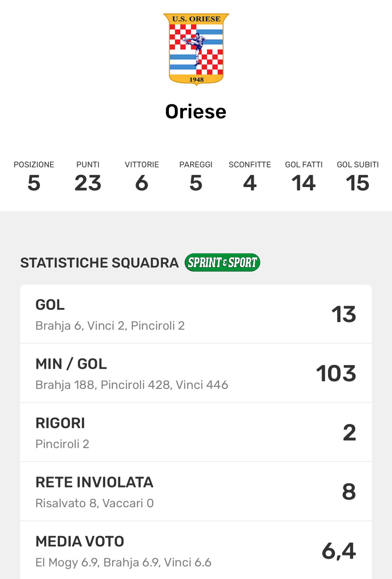Click the STATISTICHE SQUADRA section heading
Image resolution: width=392 pixels, height=579 pixels.
(x=100, y=263)
